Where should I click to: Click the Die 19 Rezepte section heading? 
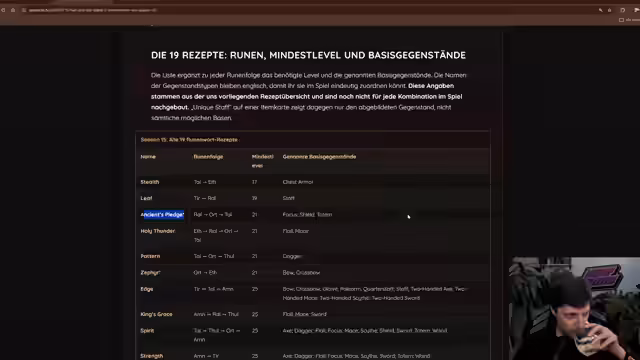click(308, 55)
